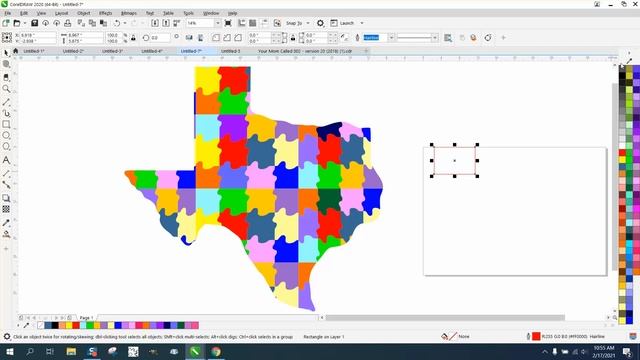Select the Ellipse tool in toolbox
The height and width of the screenshot is (360, 640).
[6, 135]
